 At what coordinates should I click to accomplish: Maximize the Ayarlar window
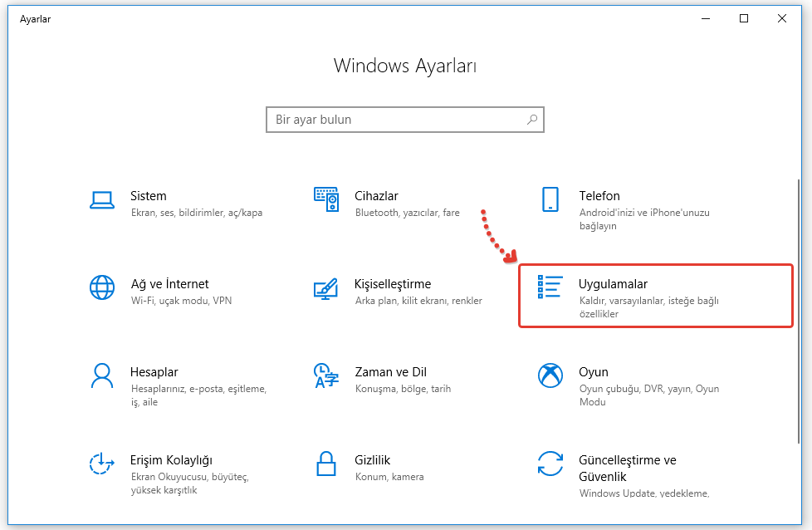[x=744, y=19]
